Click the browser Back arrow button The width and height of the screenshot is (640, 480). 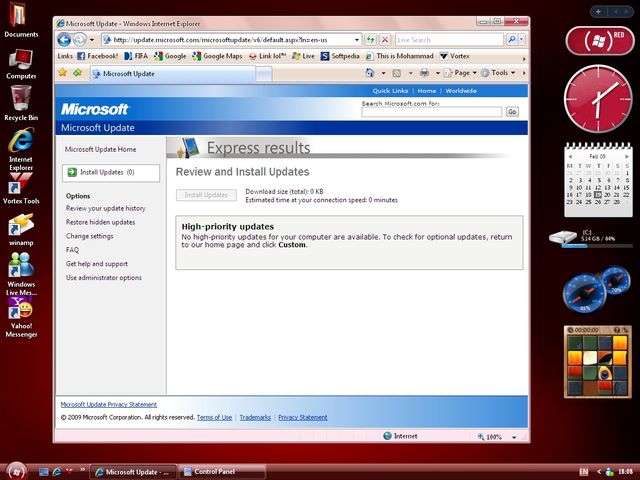click(x=64, y=39)
